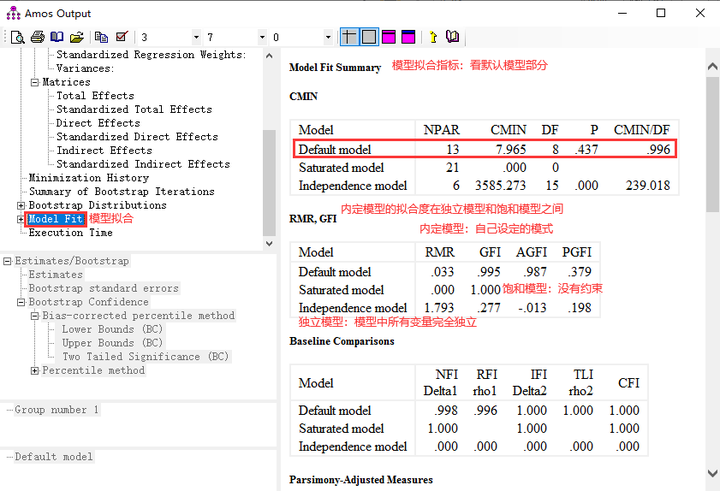Collapse the Matrices tree node
720x491 pixels.
click(35, 82)
